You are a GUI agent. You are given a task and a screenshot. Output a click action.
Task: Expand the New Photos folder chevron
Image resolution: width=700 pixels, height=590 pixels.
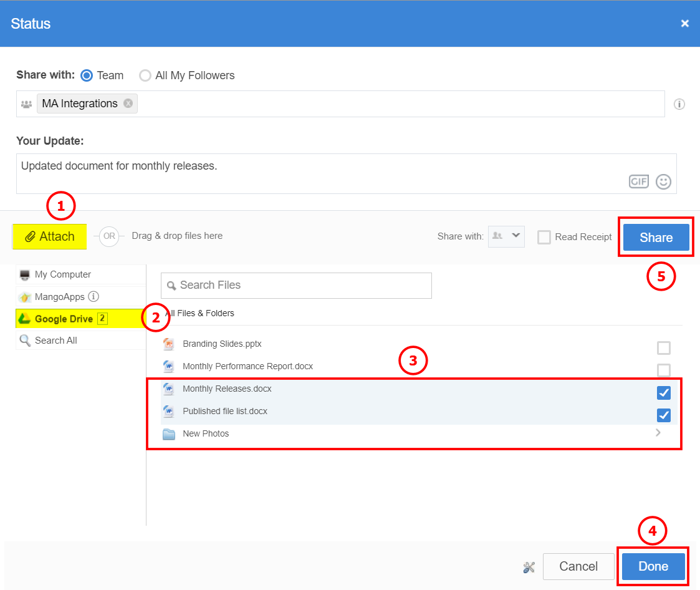[658, 433]
